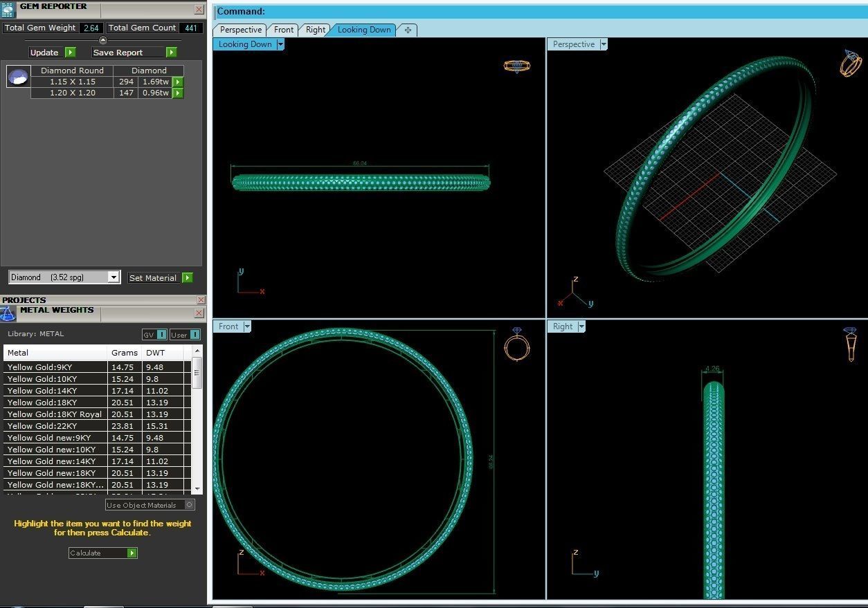The width and height of the screenshot is (868, 608).
Task: Close the Gem Reporter panel
Action: (199, 10)
